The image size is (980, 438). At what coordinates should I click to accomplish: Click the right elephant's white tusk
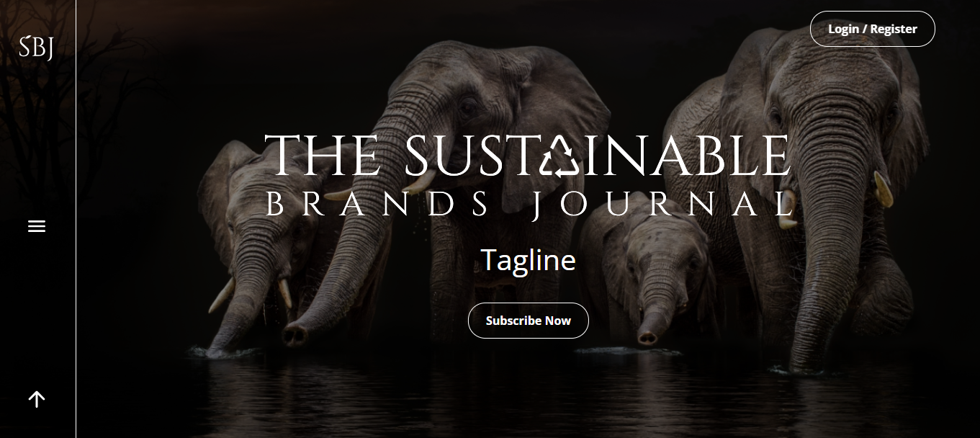pos(884,189)
